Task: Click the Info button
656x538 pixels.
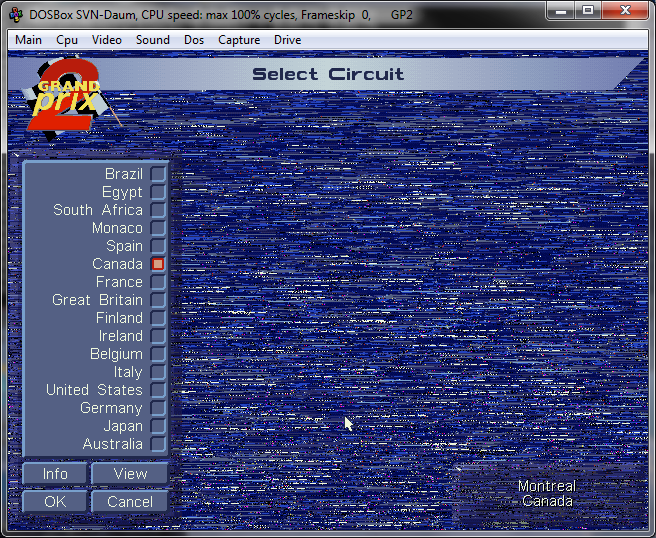Action: click(x=55, y=474)
